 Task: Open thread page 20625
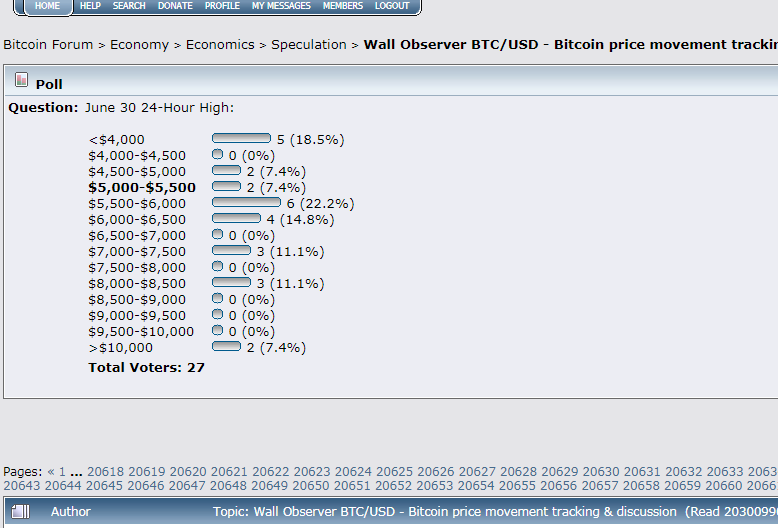click(394, 471)
